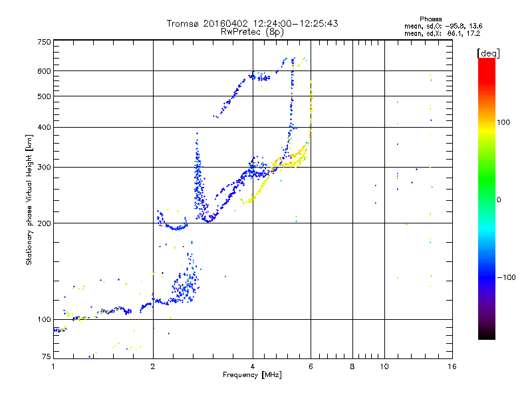532x399 pixels.
Task: Click the y-axis tick label '100'
Action: coord(44,319)
